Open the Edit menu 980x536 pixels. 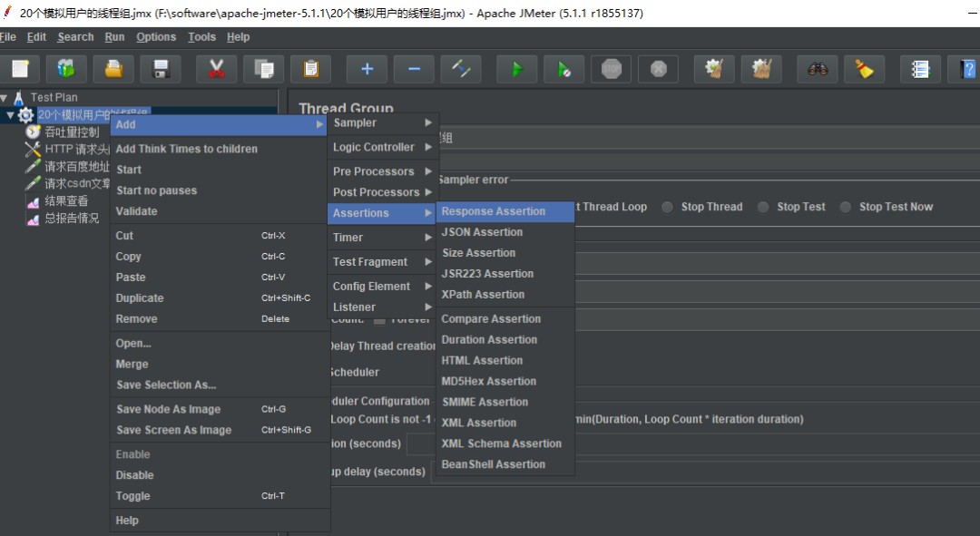pos(36,37)
